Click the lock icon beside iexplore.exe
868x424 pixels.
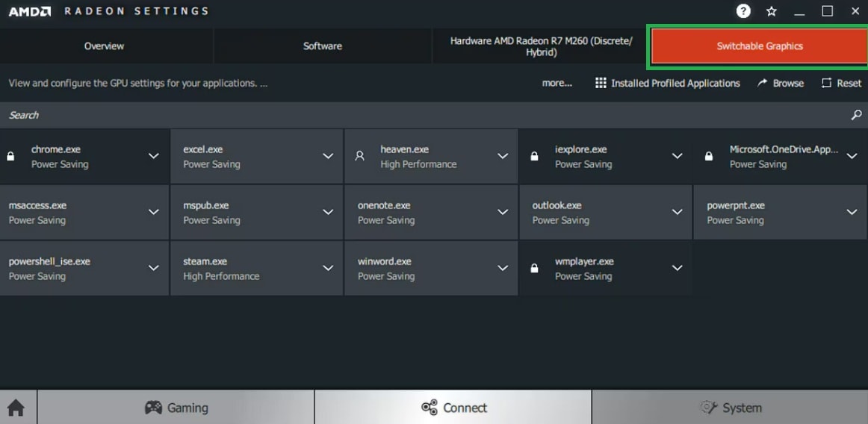click(534, 157)
